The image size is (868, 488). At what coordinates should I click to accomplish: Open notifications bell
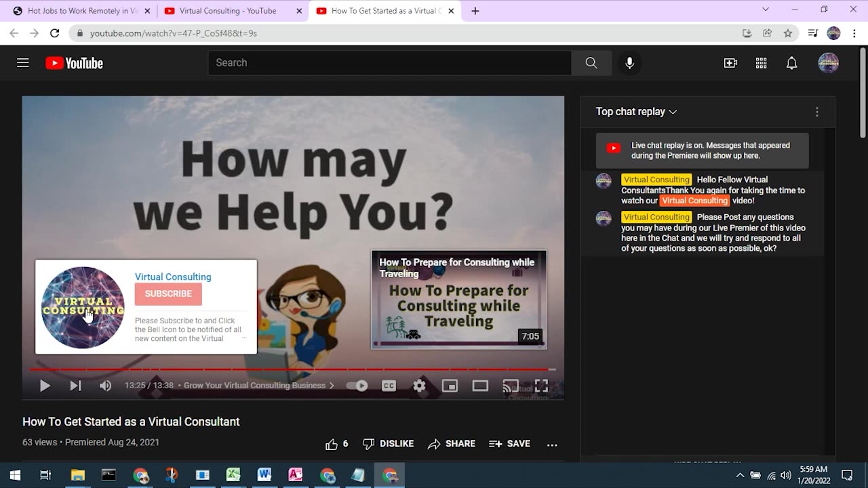pos(791,63)
